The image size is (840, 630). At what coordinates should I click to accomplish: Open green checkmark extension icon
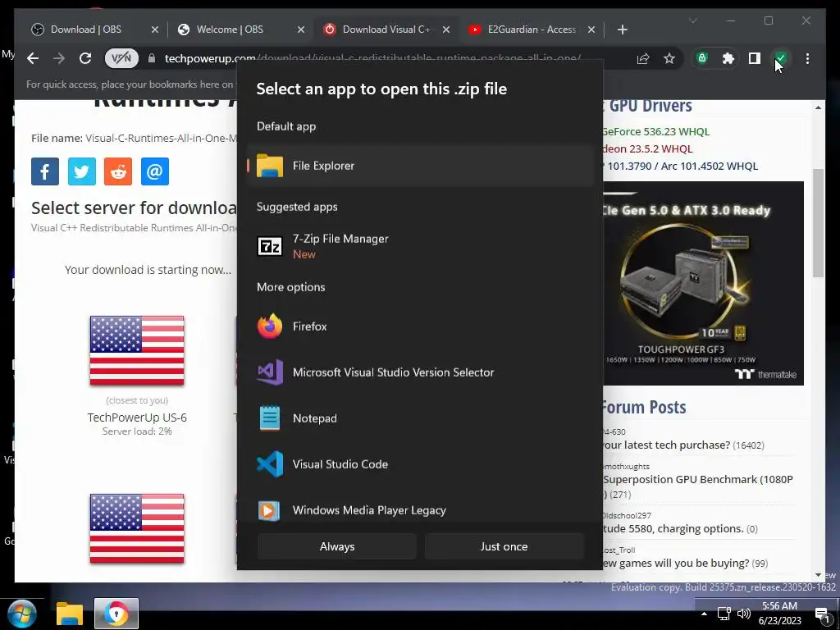tap(781, 58)
